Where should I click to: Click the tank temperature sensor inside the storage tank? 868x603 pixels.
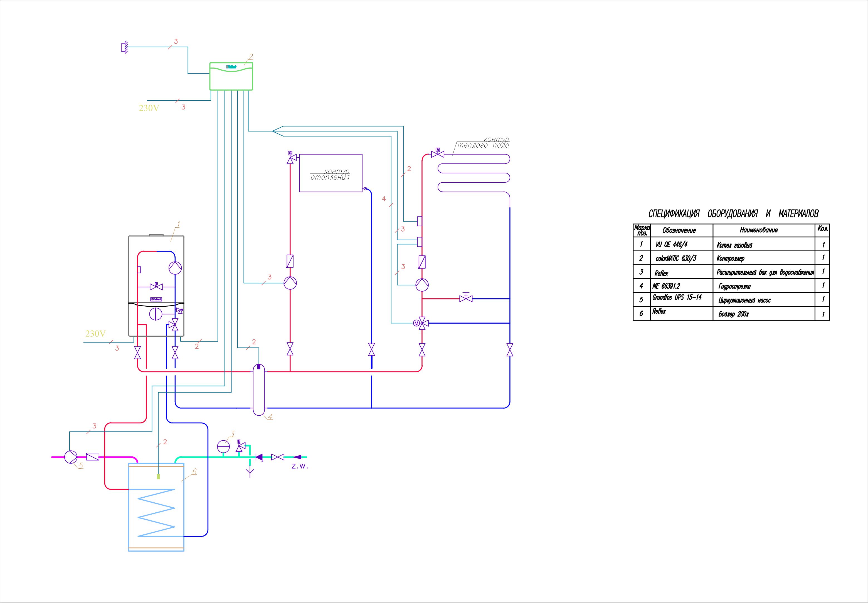coord(158,477)
